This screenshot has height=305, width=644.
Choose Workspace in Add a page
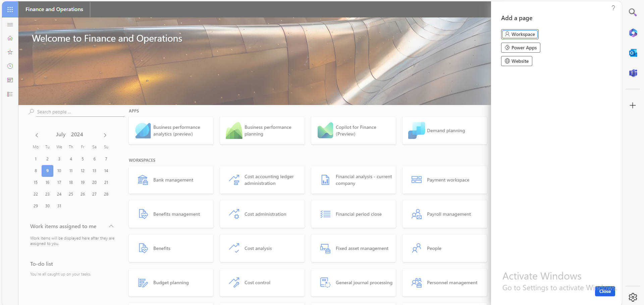coord(520,34)
